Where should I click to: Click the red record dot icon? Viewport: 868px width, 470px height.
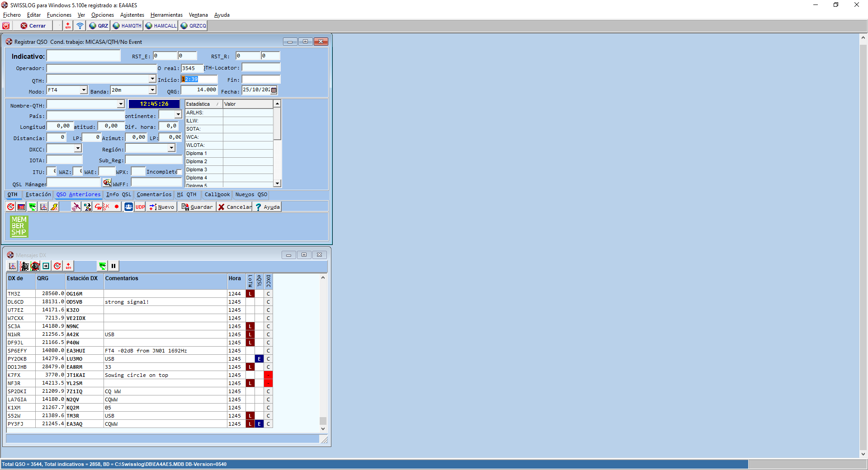[117, 207]
